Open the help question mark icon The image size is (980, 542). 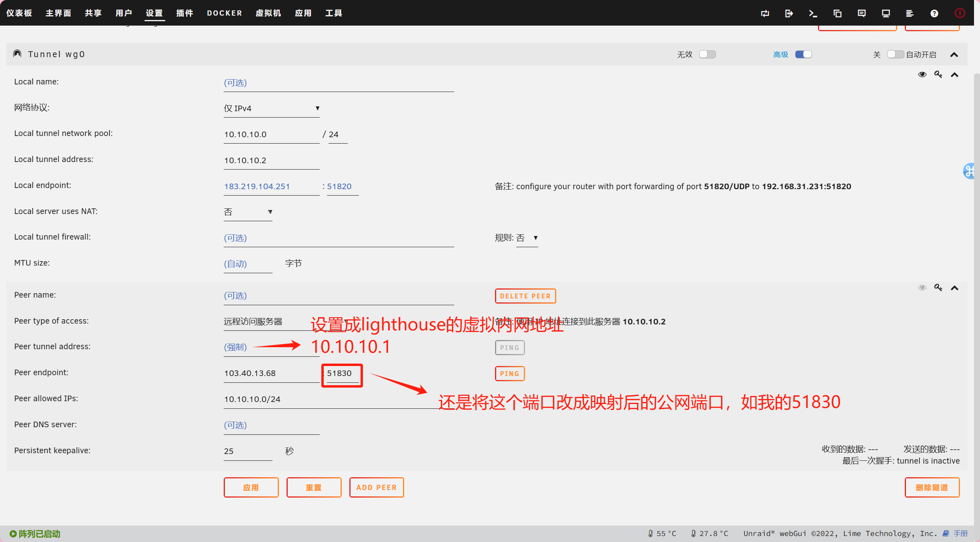click(934, 13)
